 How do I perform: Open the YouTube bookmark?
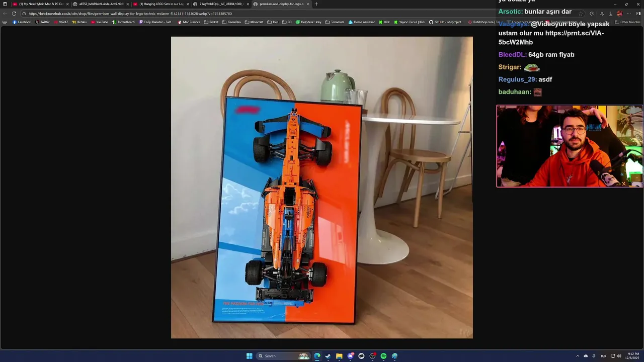(100, 22)
